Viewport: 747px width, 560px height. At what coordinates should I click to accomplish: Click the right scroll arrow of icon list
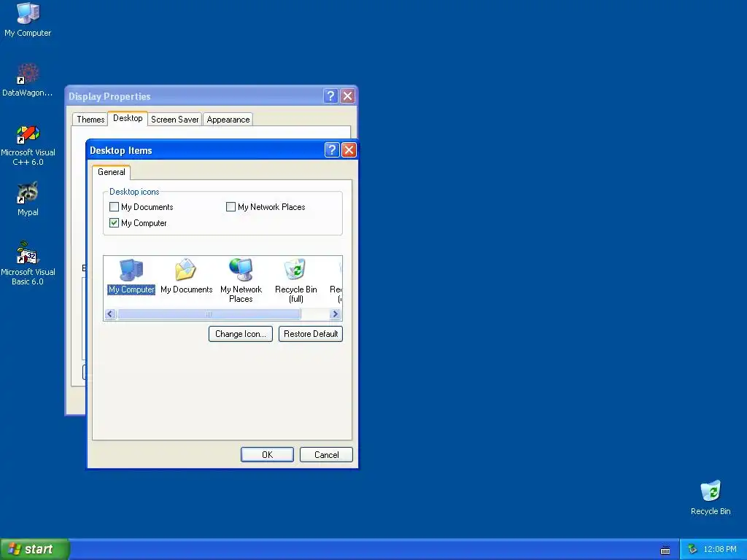click(335, 314)
